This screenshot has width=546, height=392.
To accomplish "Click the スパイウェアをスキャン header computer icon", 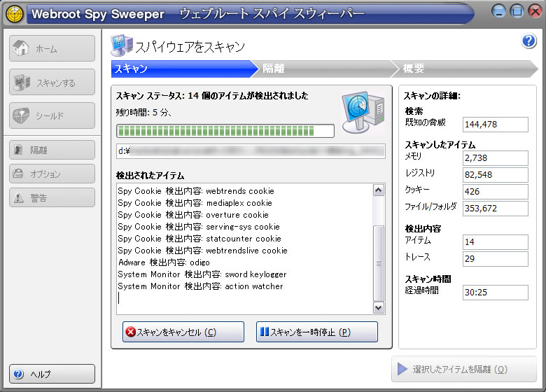I will 121,45.
